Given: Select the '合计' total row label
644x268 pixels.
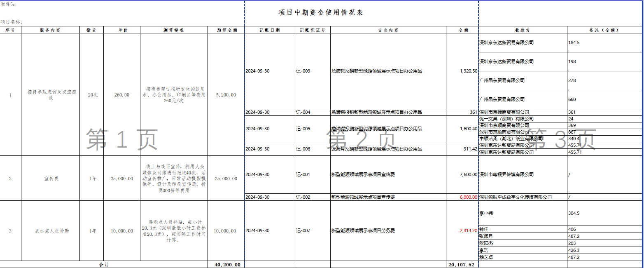Looking at the screenshot, I should coord(104,265).
